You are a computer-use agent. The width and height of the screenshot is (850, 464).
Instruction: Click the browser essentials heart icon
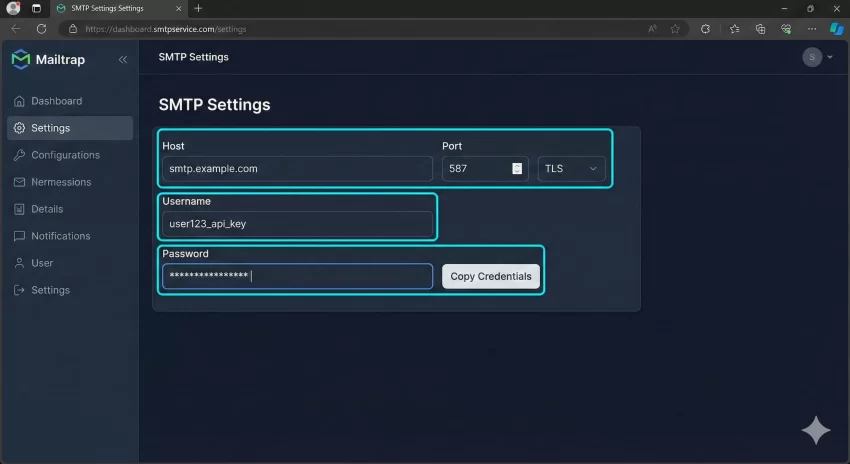(x=786, y=29)
